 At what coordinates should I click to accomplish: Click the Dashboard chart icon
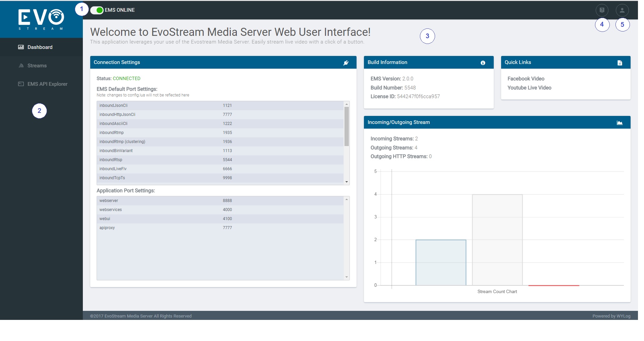pyautogui.click(x=21, y=47)
